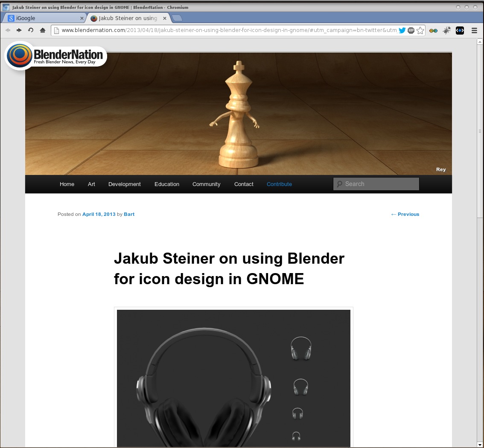Click the page icon in address bar
484x448 pixels.
[x=56, y=30]
